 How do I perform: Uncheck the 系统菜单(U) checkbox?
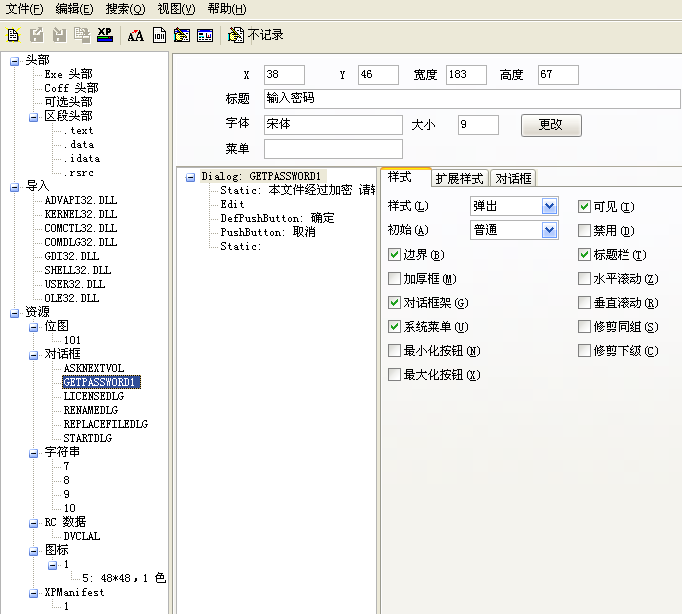pyautogui.click(x=394, y=326)
